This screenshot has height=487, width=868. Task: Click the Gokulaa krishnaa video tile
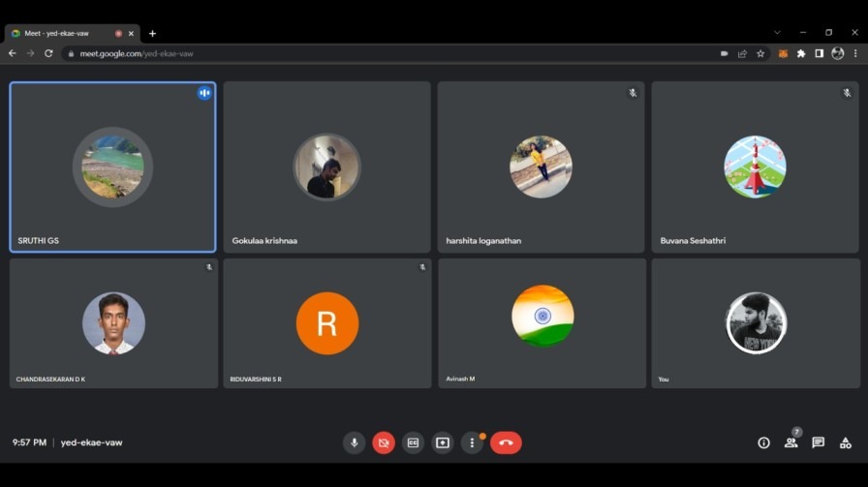coord(326,167)
